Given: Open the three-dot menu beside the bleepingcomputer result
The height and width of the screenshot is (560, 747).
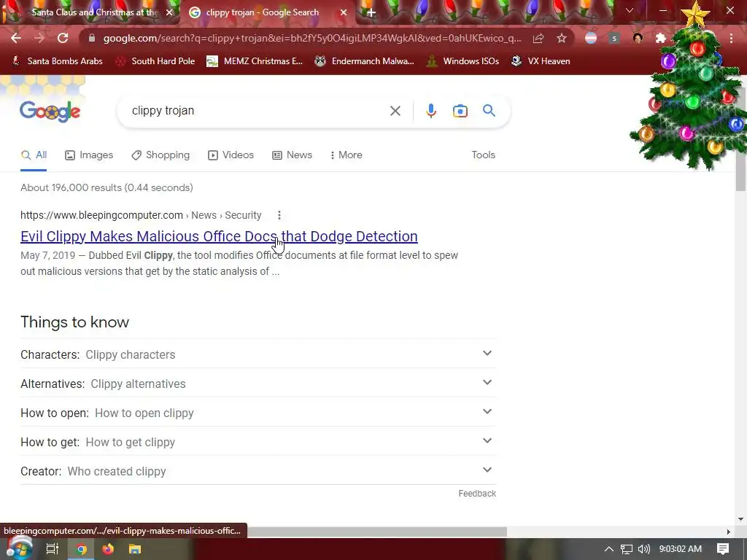Looking at the screenshot, I should point(279,215).
